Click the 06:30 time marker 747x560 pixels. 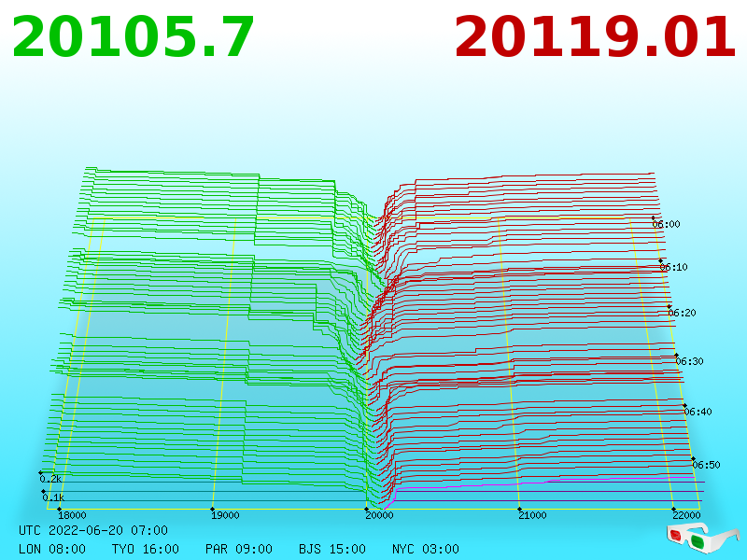point(689,361)
